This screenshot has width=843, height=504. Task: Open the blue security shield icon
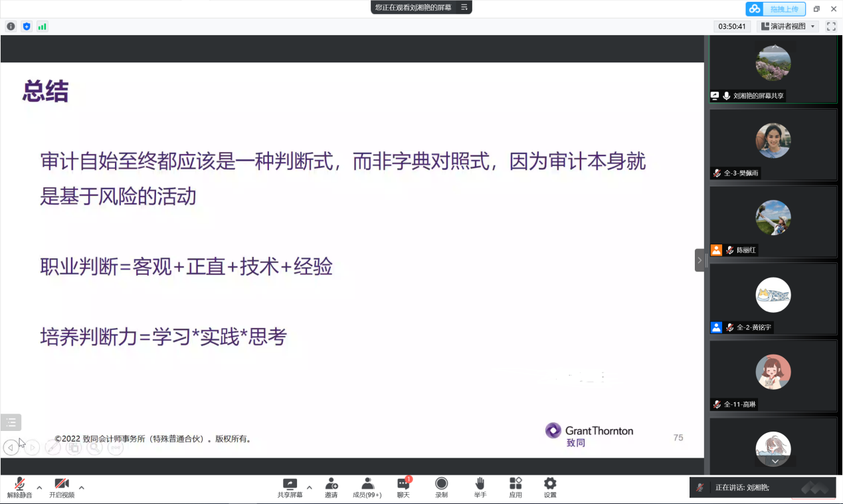click(27, 27)
